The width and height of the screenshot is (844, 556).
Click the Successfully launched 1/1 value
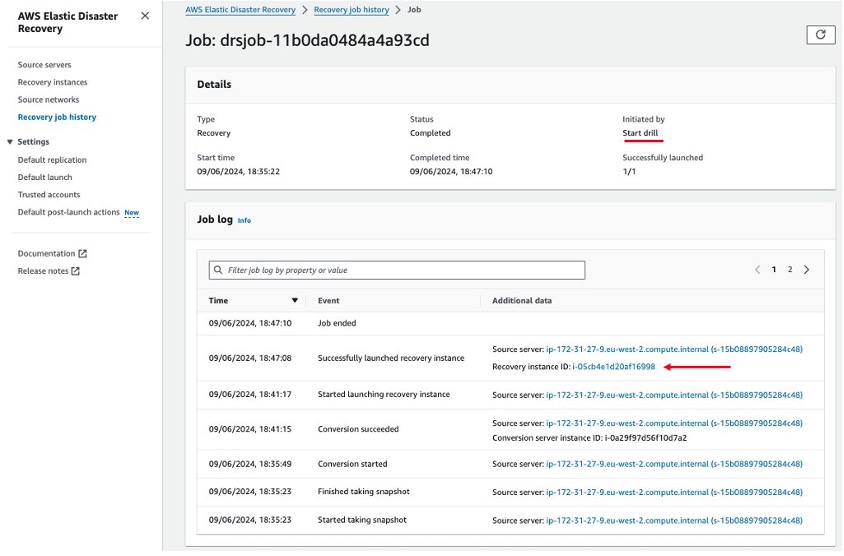click(x=629, y=172)
